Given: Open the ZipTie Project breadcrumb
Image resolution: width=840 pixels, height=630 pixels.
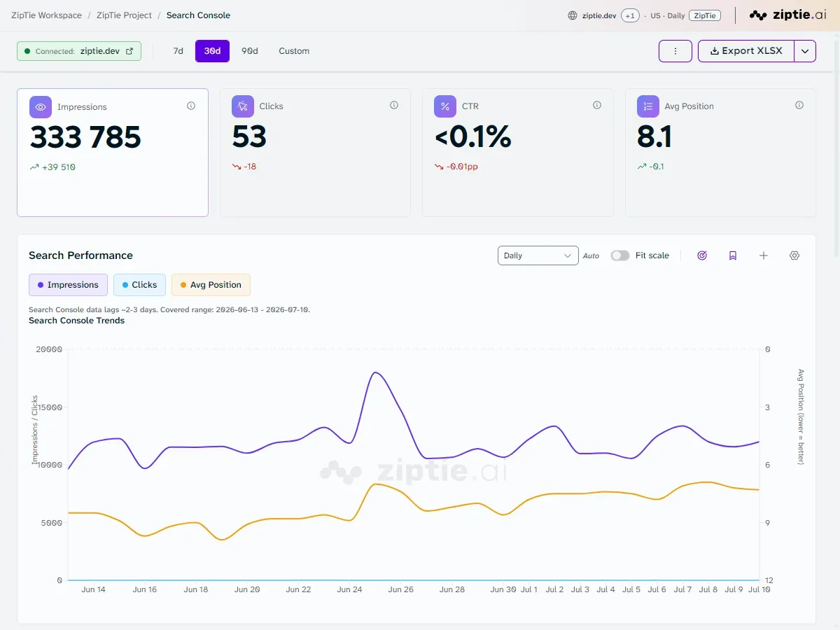Looking at the screenshot, I should coord(124,15).
